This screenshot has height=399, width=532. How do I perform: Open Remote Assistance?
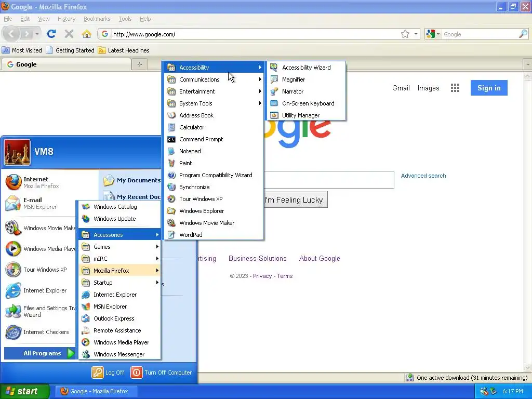[x=120, y=330]
